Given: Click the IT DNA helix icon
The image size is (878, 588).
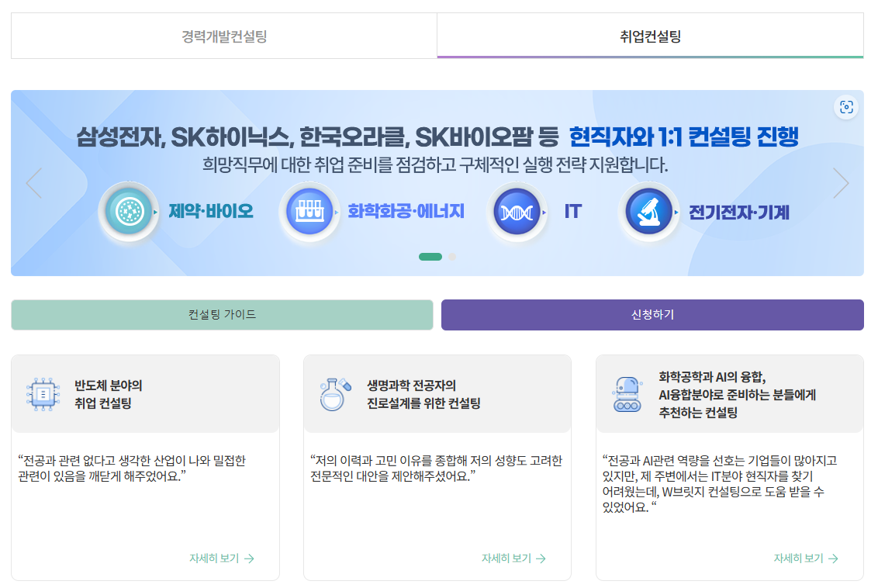Looking at the screenshot, I should coord(517,213).
